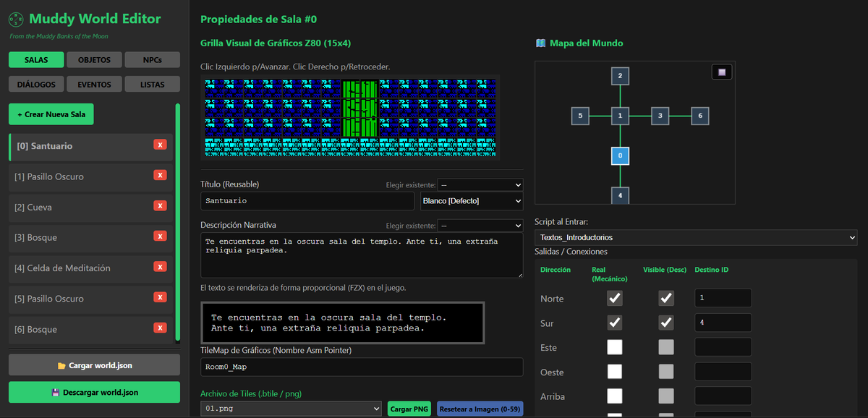Click Cargar world.json button
The image size is (868, 418).
coord(94,365)
